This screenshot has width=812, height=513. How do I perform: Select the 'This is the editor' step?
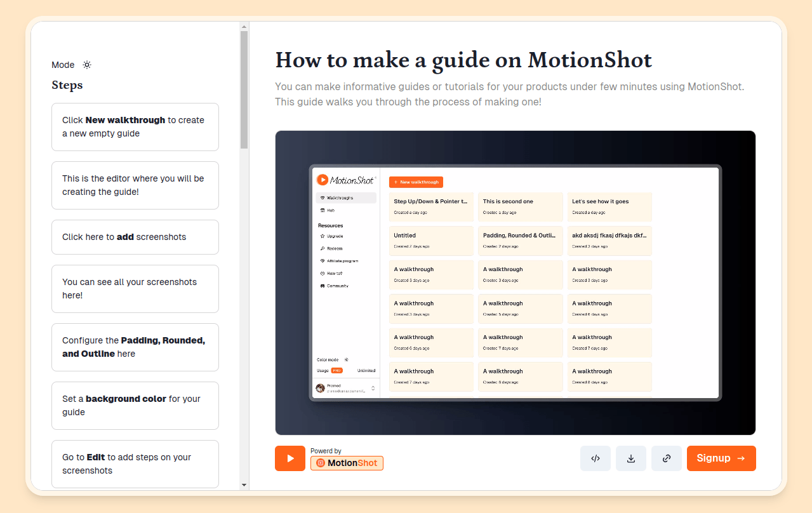pos(135,185)
